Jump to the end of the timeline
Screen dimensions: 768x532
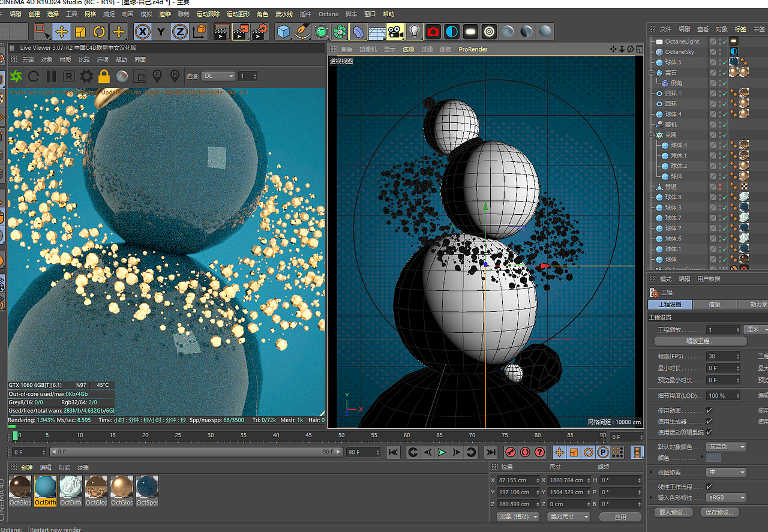[x=491, y=452]
